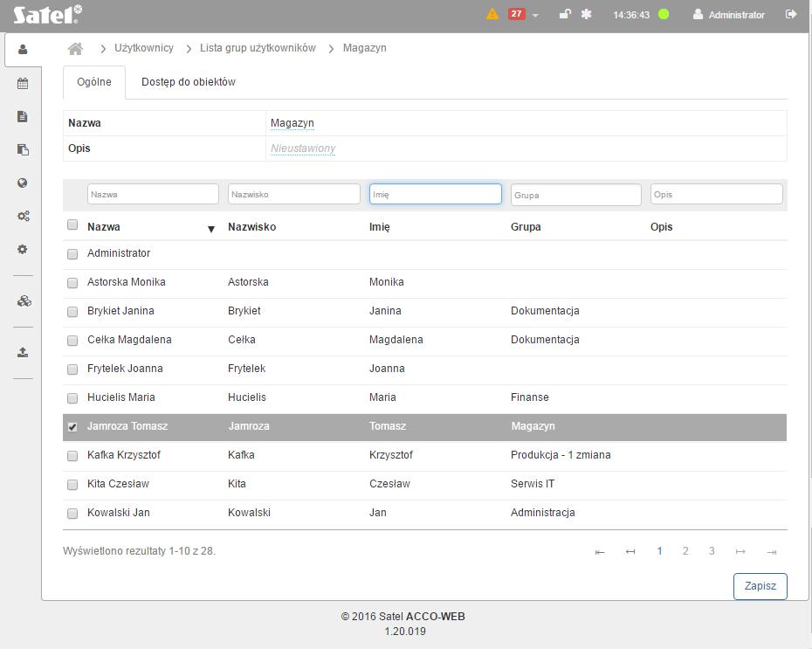Sort by Imię column header
Image resolution: width=812 pixels, height=649 pixels.
pos(380,227)
